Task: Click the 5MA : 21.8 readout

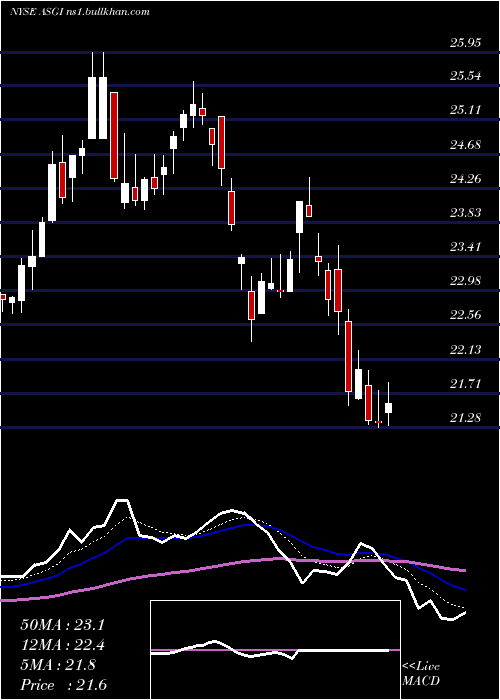Action: [x=58, y=665]
